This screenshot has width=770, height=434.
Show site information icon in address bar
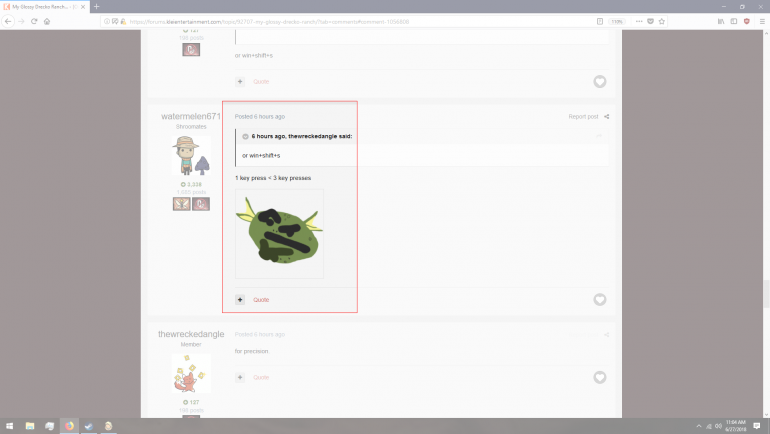coord(107,22)
